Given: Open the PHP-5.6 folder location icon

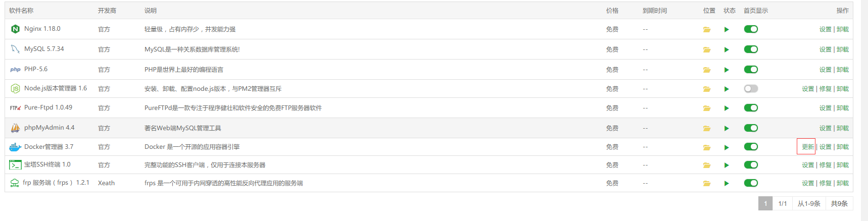Looking at the screenshot, I should tap(706, 70).
